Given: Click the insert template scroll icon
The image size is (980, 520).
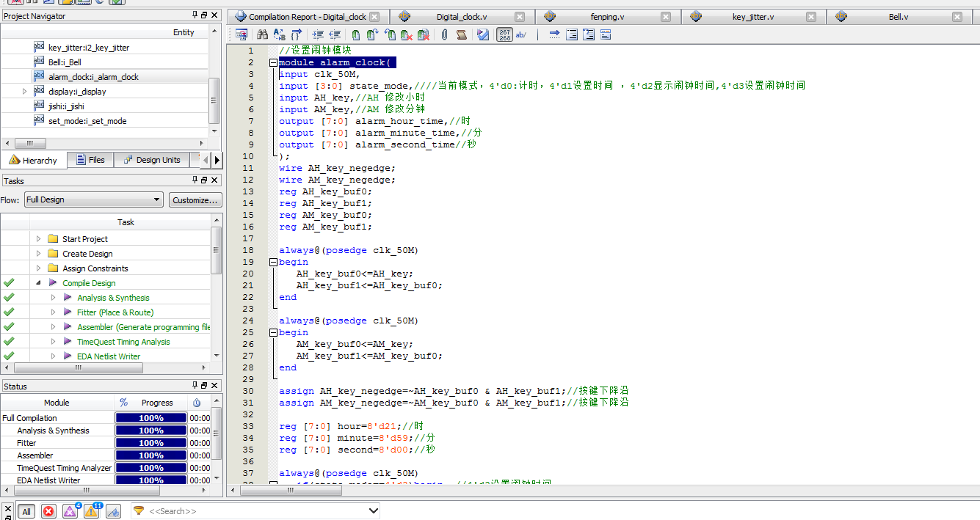Looking at the screenshot, I should point(461,34).
